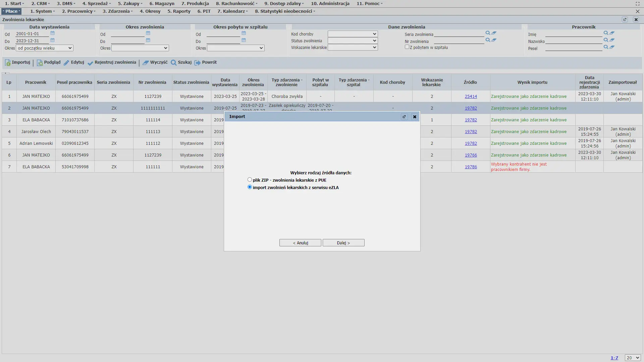Click the Powrót toolbar icon

[197, 63]
